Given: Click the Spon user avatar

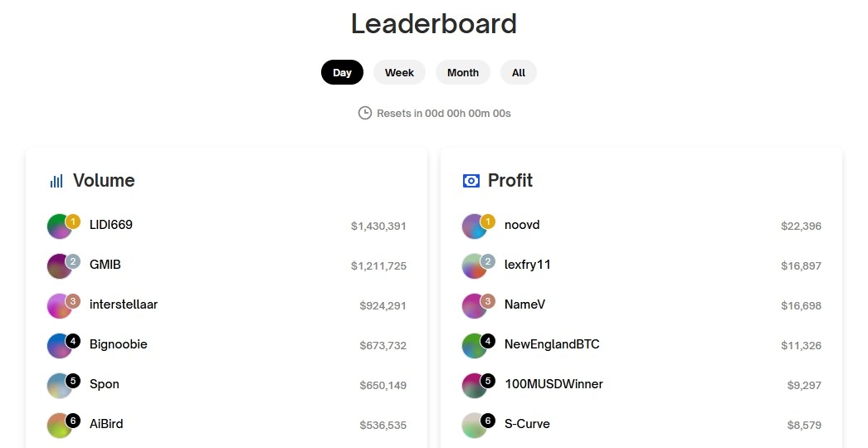Looking at the screenshot, I should 60,386.
